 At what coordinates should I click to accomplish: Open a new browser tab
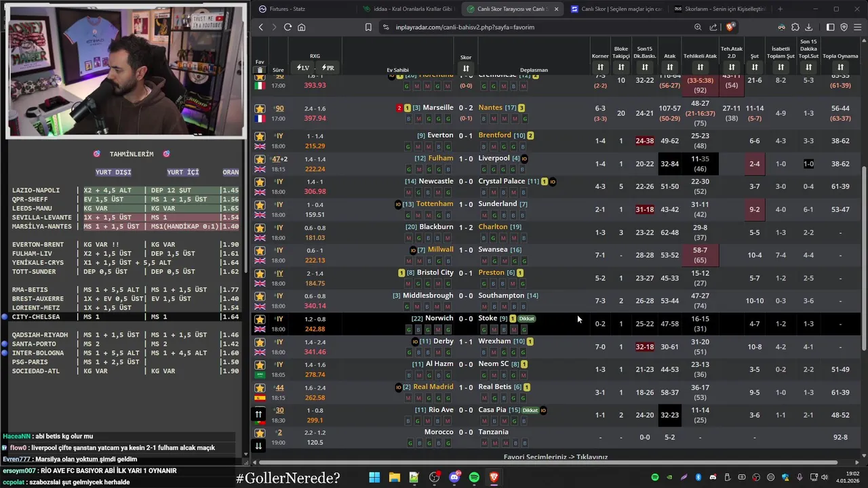pyautogui.click(x=780, y=9)
